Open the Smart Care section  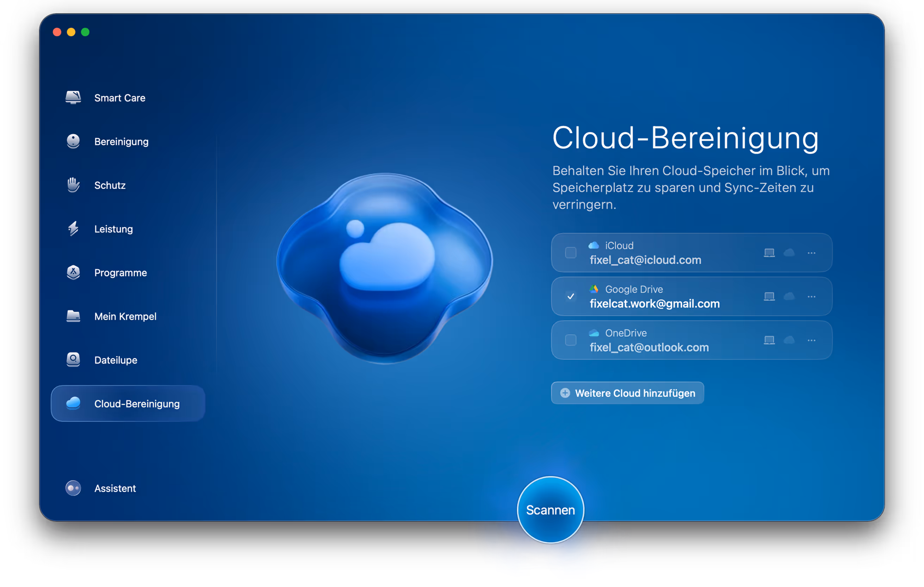pyautogui.click(x=120, y=98)
